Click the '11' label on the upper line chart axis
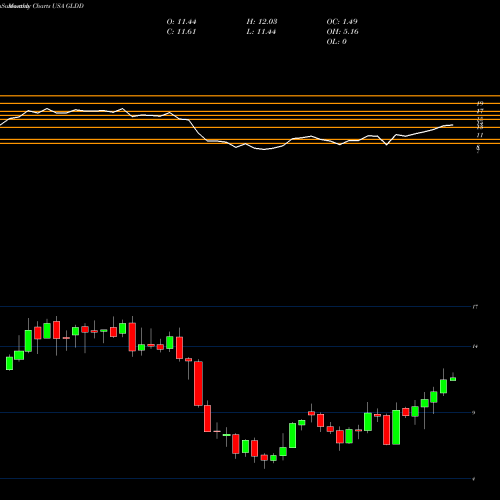This screenshot has height=500, width=500. point(480,135)
